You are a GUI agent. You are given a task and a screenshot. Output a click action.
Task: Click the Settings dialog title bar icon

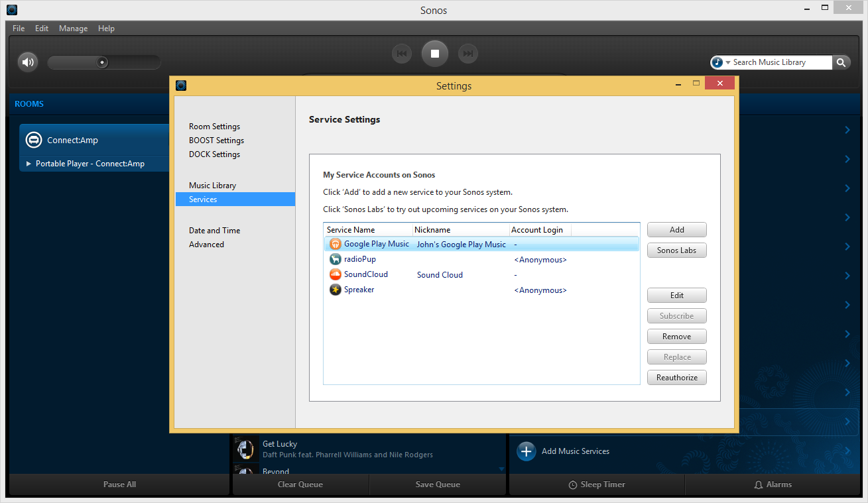[x=181, y=85]
